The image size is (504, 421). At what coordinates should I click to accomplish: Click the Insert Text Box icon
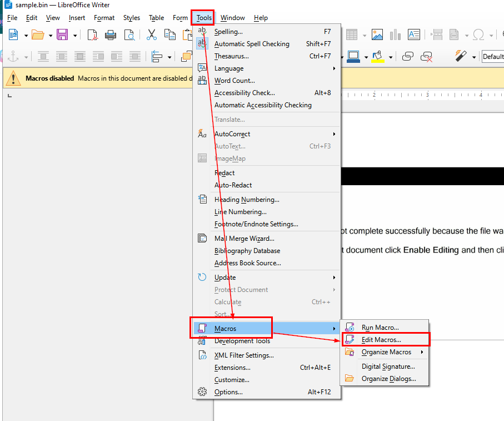click(x=414, y=34)
